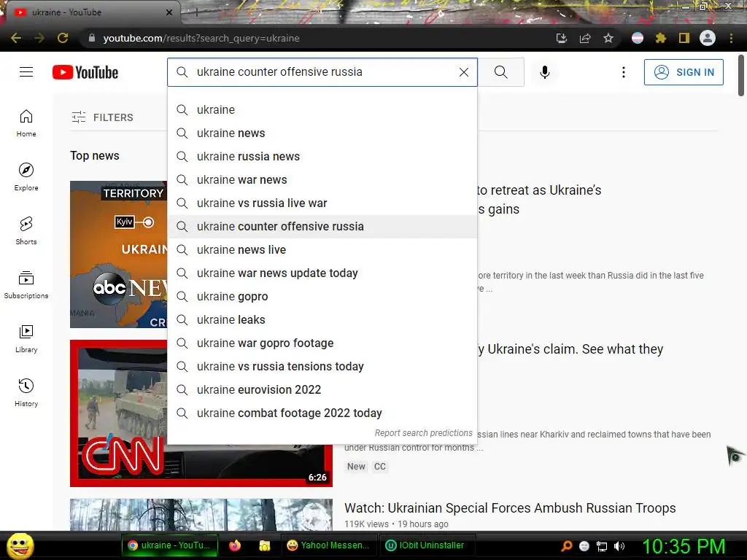Viewport: 747px width, 560px height.
Task: Open the forest ambush video thumbnail
Action: click(201, 514)
